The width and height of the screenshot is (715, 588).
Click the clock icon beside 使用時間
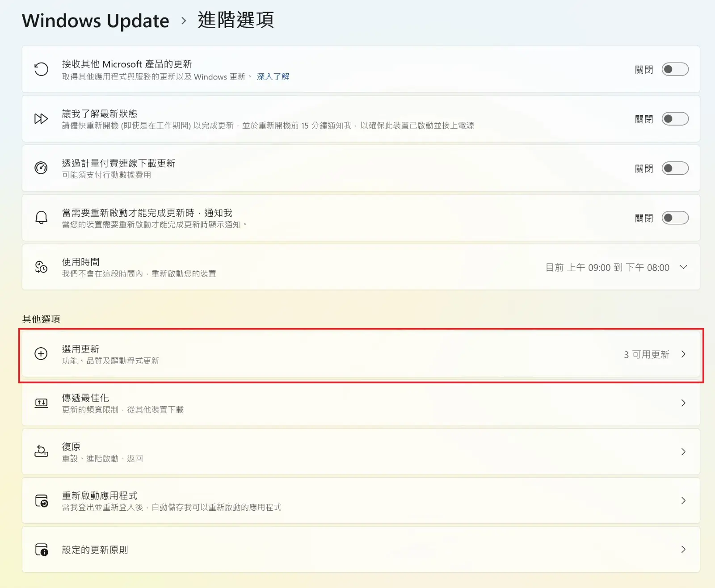point(41,267)
